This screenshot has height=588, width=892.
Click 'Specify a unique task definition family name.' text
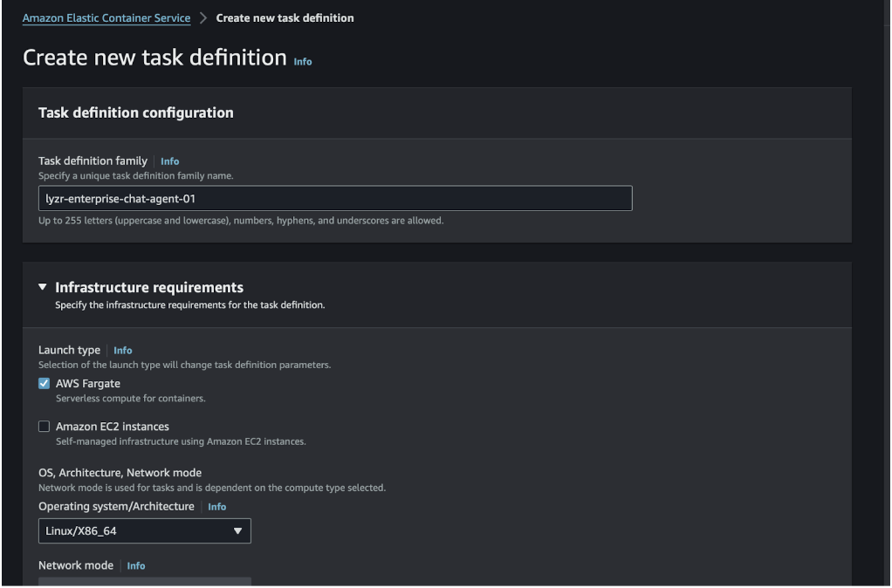pos(136,175)
